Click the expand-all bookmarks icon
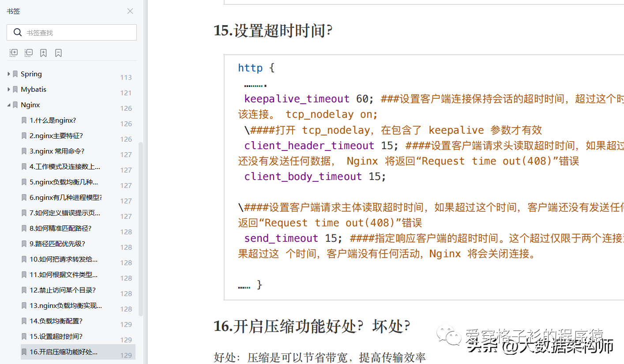Screen dimensions: 624x364 point(13,53)
